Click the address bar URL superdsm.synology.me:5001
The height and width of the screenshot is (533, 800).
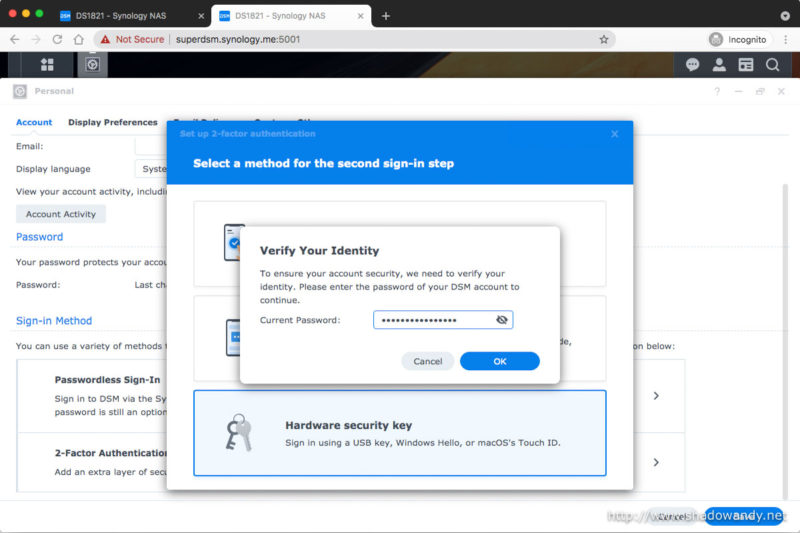coord(238,39)
